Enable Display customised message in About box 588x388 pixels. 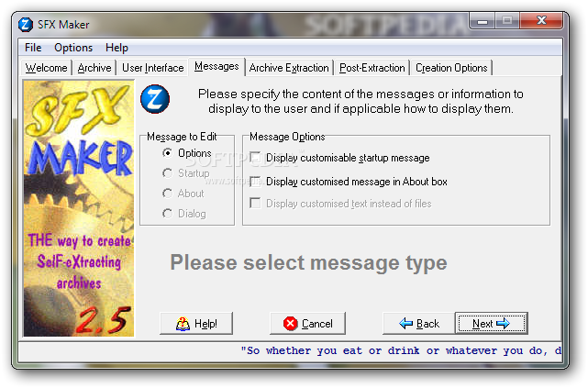click(x=349, y=182)
